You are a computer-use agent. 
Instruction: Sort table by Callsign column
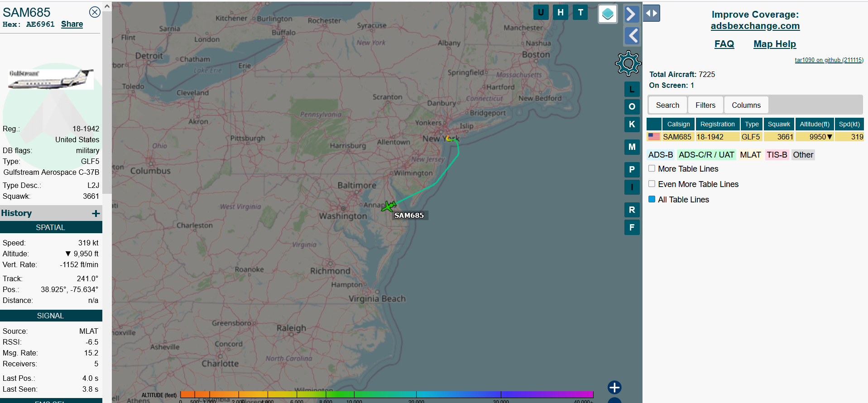[678, 124]
